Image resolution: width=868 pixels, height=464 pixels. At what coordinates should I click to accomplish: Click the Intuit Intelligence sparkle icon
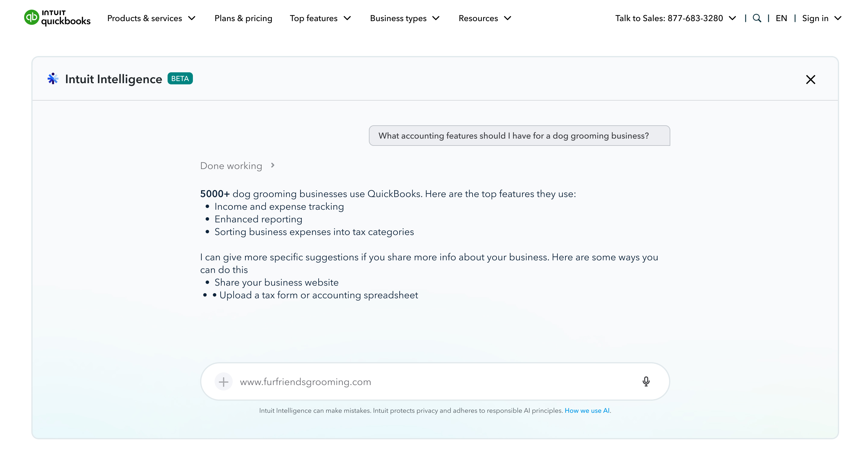point(53,79)
